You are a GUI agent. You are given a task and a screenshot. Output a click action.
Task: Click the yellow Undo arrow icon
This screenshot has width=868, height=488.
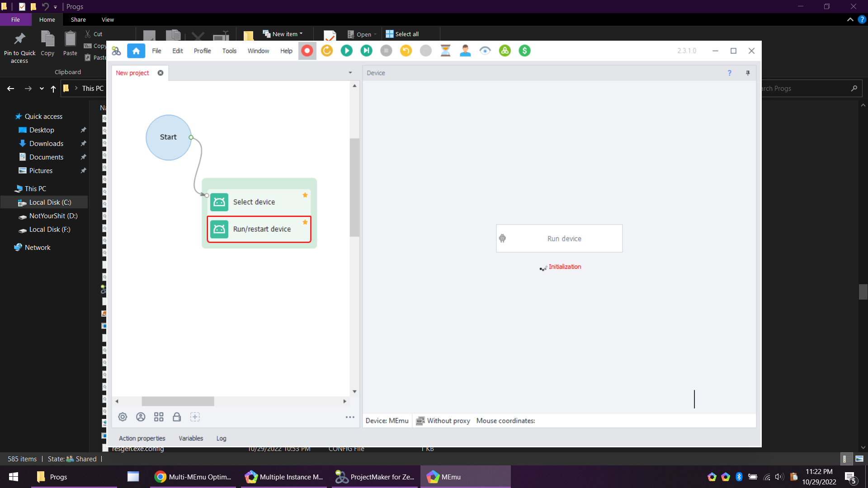[406, 51]
